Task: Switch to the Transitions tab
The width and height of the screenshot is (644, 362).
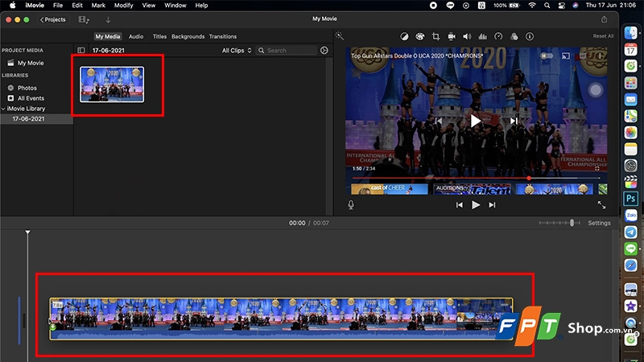Action: click(223, 36)
